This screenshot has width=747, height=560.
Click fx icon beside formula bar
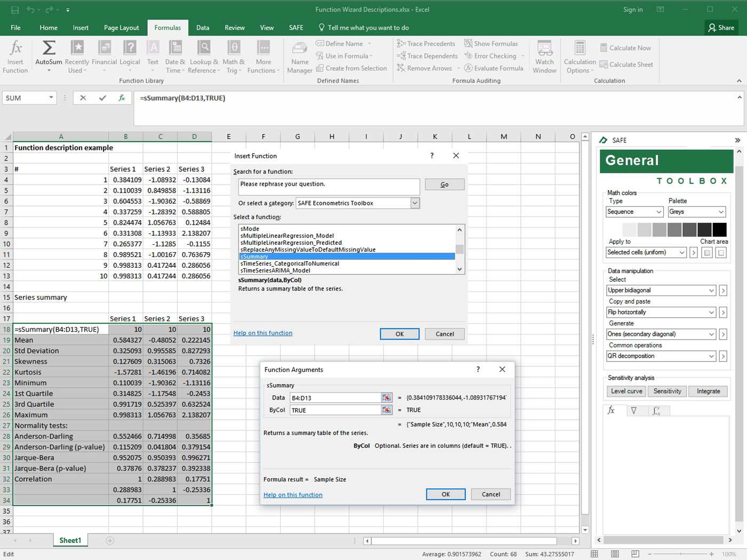point(122,98)
